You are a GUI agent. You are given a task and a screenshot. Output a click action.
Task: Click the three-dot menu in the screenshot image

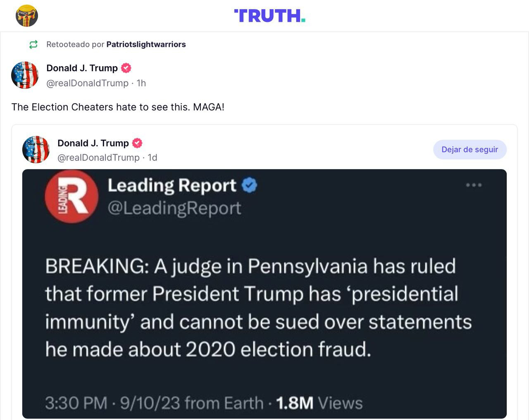(x=474, y=185)
